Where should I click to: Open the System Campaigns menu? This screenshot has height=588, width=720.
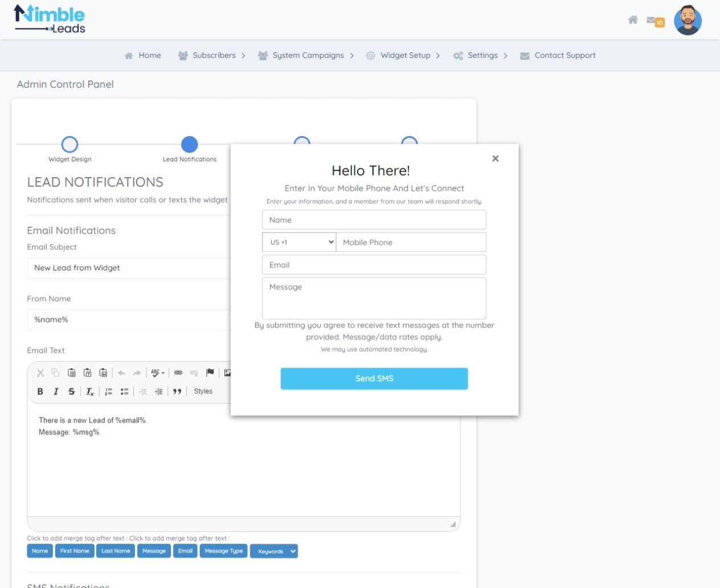coord(308,56)
